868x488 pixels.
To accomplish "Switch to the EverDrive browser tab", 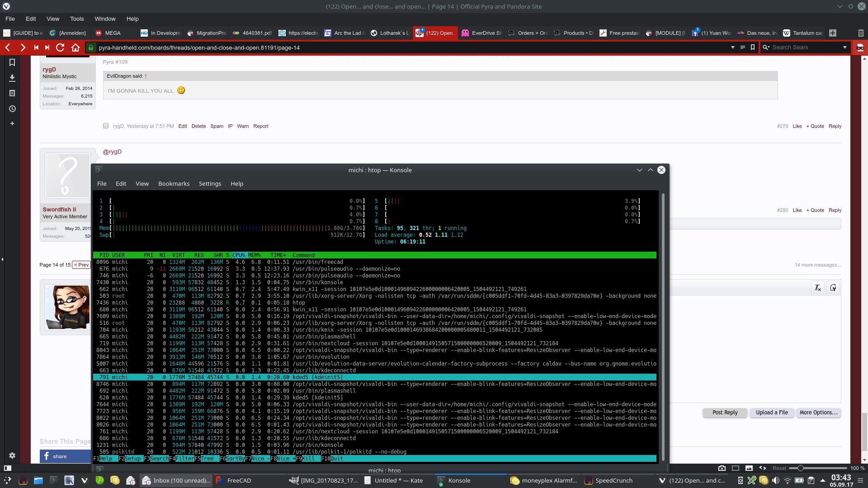I will click(482, 33).
